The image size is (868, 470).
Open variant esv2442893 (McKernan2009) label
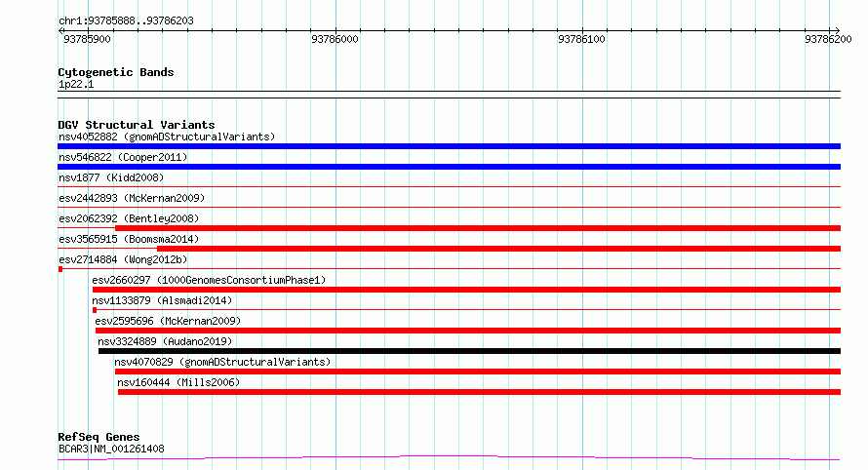pos(132,198)
